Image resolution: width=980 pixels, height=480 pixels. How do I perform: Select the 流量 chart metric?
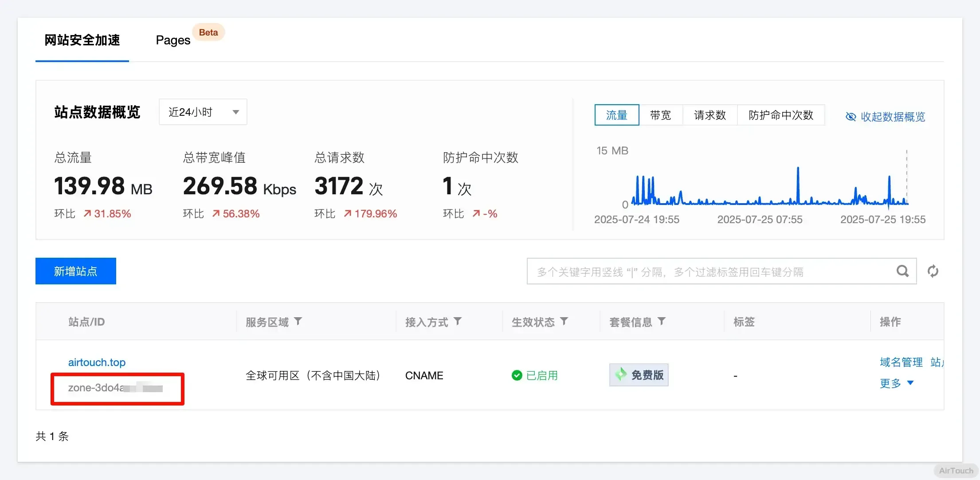click(616, 115)
